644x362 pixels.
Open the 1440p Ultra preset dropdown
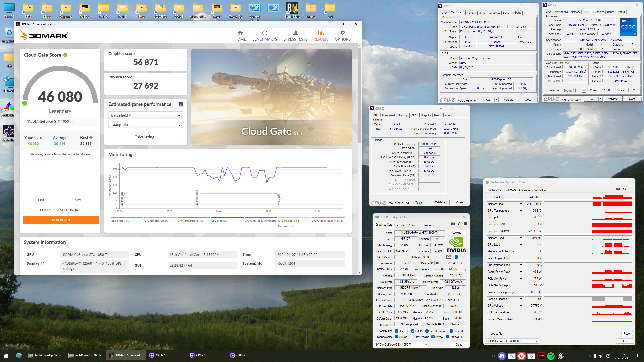(146, 125)
